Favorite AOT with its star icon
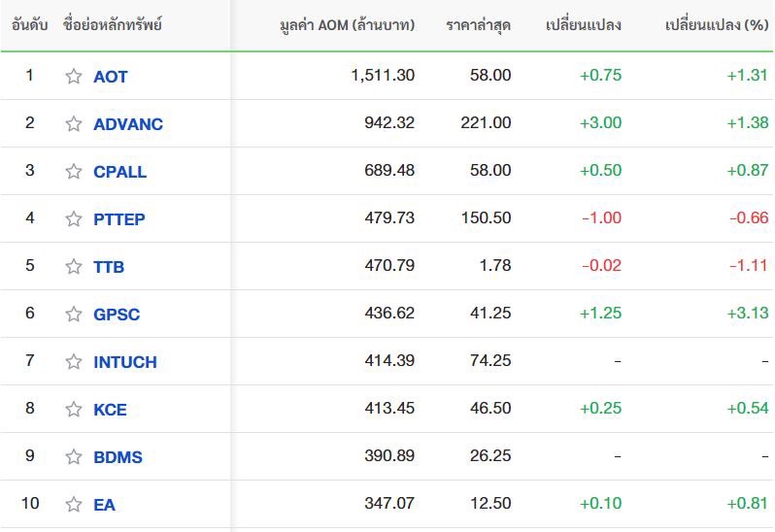 pyautogui.click(x=74, y=76)
